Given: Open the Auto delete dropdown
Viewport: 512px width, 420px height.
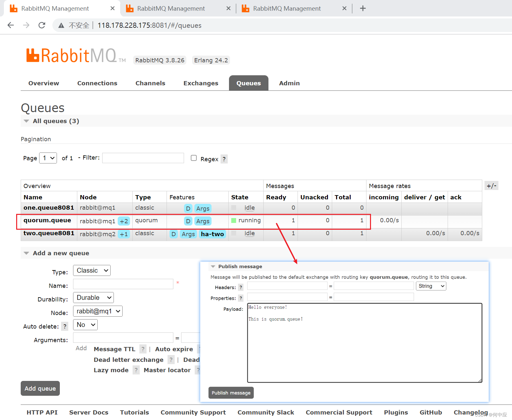Looking at the screenshot, I should (x=85, y=325).
